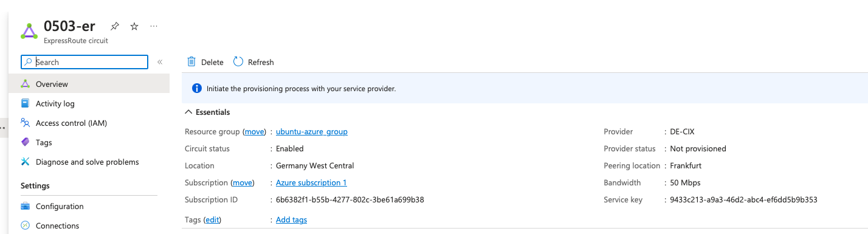The height and width of the screenshot is (234, 868).
Task: Click move link next to Resource group
Action: click(x=255, y=131)
